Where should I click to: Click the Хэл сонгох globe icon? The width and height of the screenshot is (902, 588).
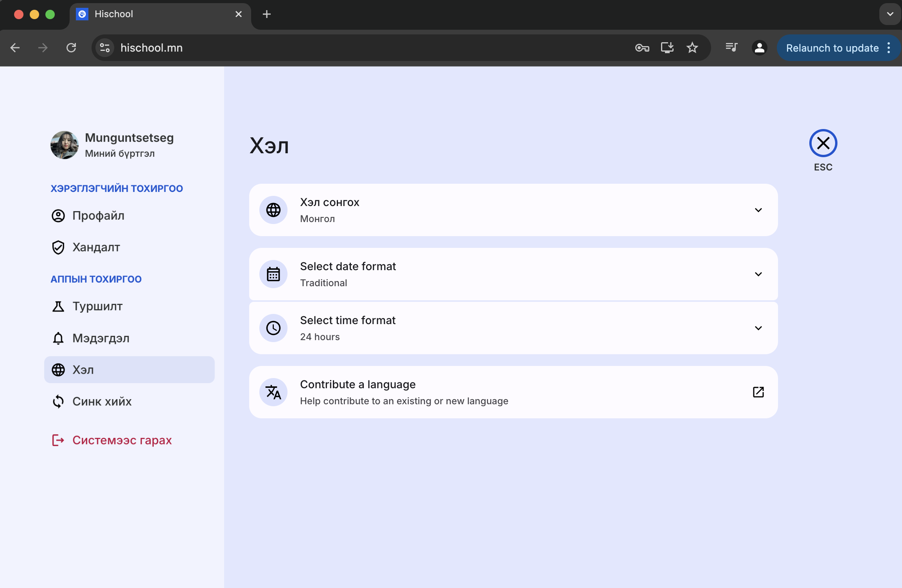coord(273,210)
